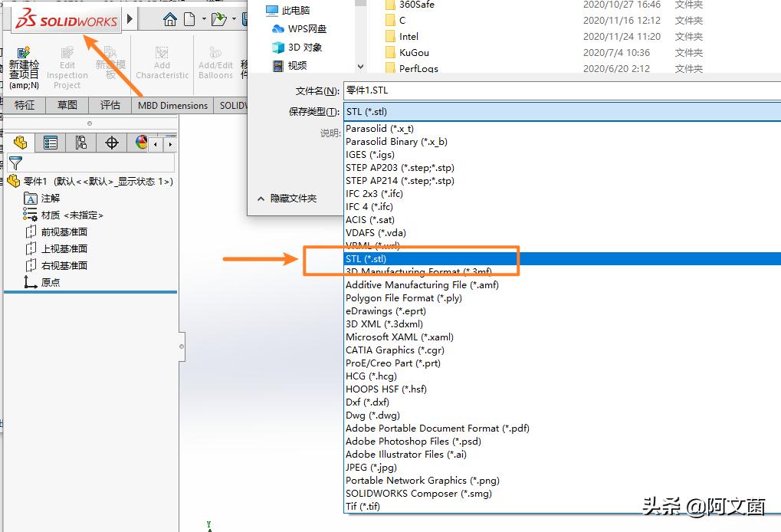781x532 pixels.
Task: Select 注解 annotations item in tree
Action: coord(42,199)
